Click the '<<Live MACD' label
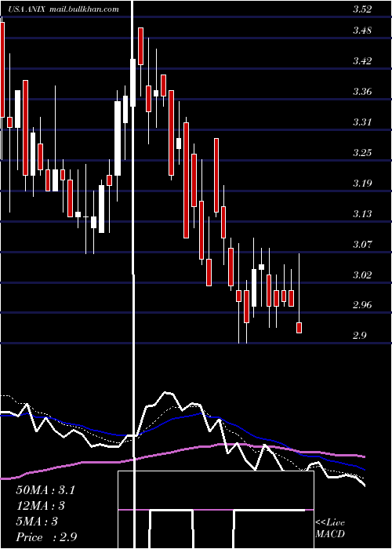 click(x=330, y=528)
